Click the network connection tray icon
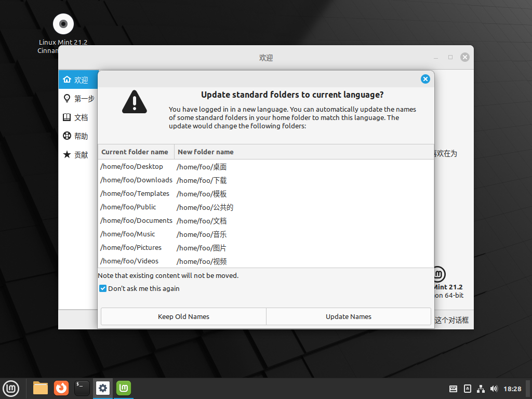 [481, 389]
